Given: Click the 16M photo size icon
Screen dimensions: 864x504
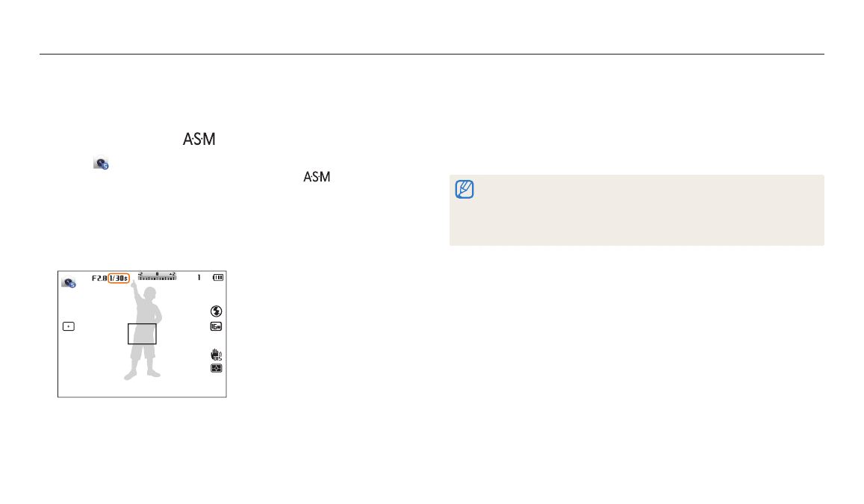Looking at the screenshot, I should coord(217,326).
